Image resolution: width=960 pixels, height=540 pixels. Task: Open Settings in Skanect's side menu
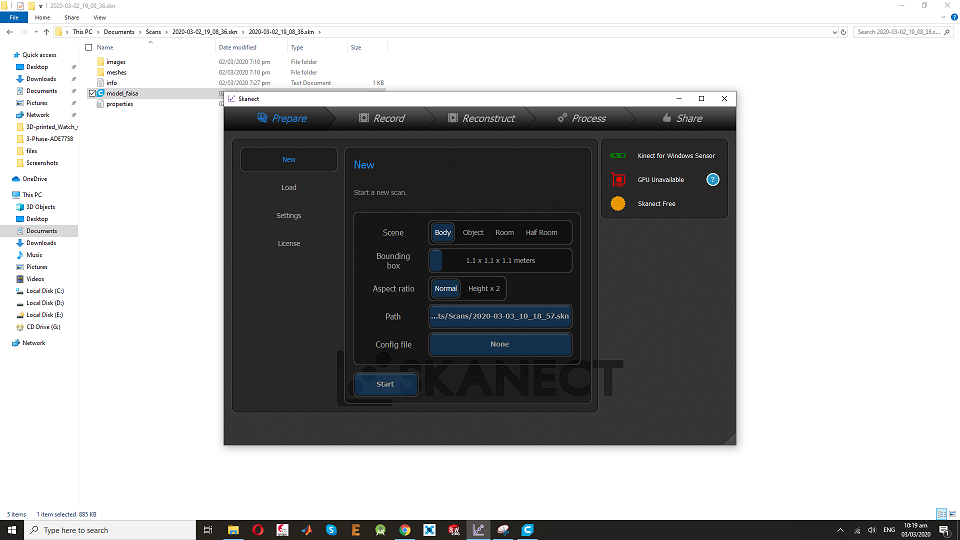pos(289,216)
